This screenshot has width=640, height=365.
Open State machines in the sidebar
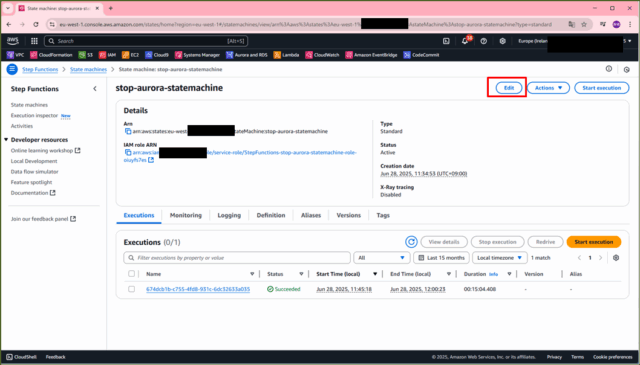pyautogui.click(x=29, y=105)
